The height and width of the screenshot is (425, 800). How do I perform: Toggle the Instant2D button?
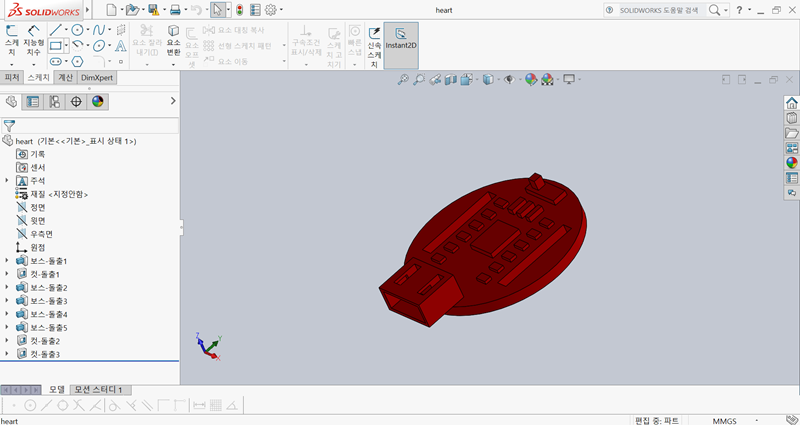point(401,45)
